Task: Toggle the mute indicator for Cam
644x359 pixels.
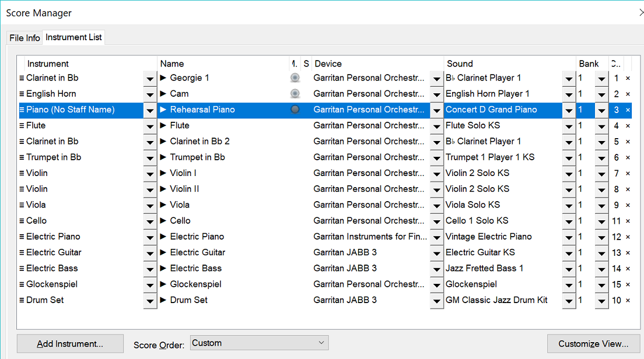Action: 295,94
